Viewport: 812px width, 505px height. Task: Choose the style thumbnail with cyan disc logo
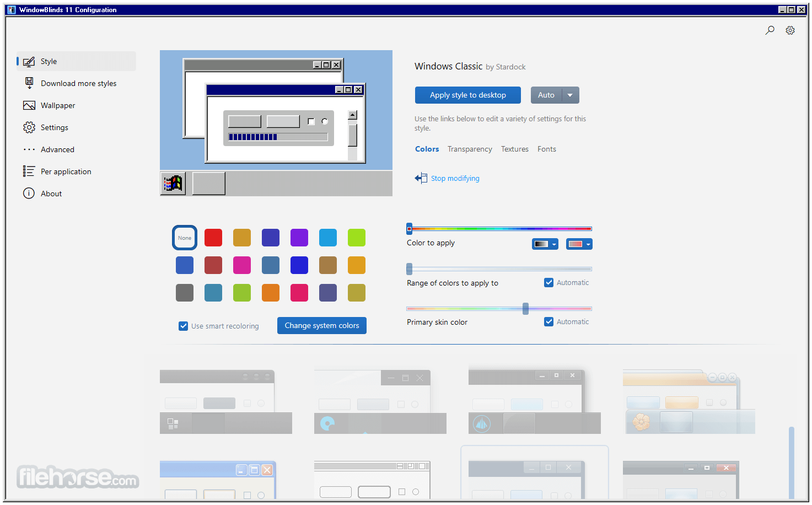tap(380, 402)
